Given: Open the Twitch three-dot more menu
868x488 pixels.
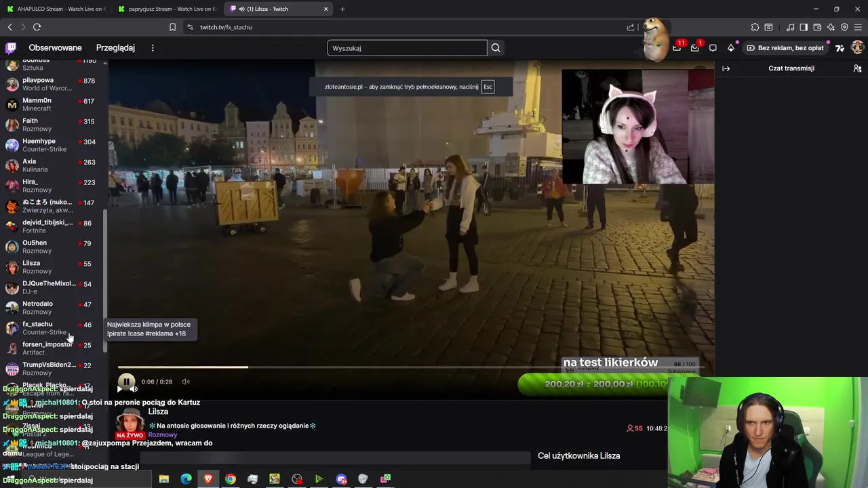Looking at the screenshot, I should point(153,47).
